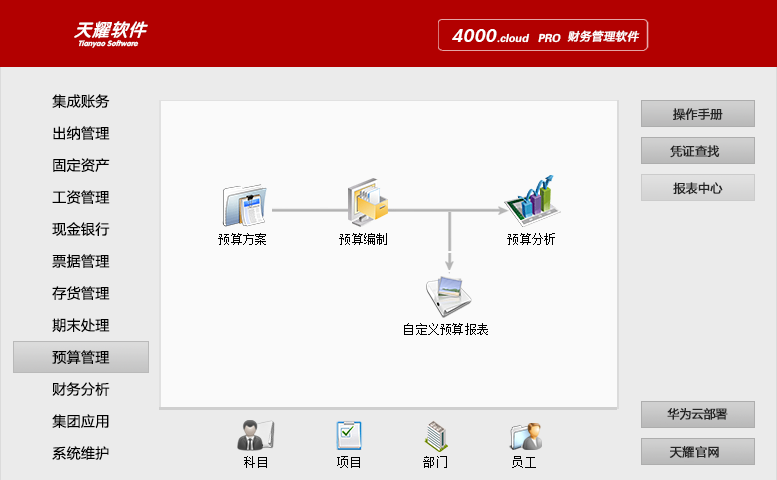Select 集成账务 in the left menu
The width and height of the screenshot is (777, 480).
click(x=81, y=101)
